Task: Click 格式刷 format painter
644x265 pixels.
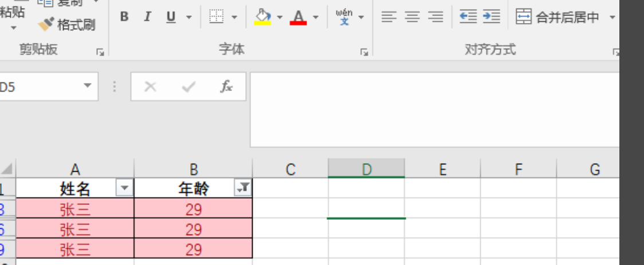Action: point(66,25)
